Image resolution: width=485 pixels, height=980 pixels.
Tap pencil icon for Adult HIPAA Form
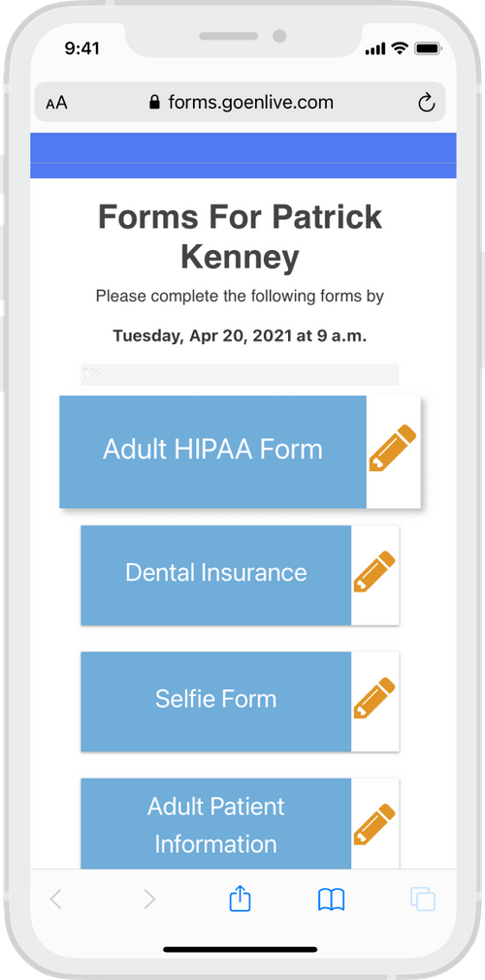393,448
